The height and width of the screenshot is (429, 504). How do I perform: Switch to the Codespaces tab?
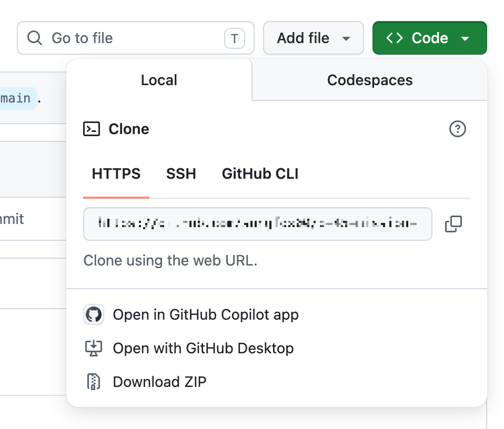370,80
